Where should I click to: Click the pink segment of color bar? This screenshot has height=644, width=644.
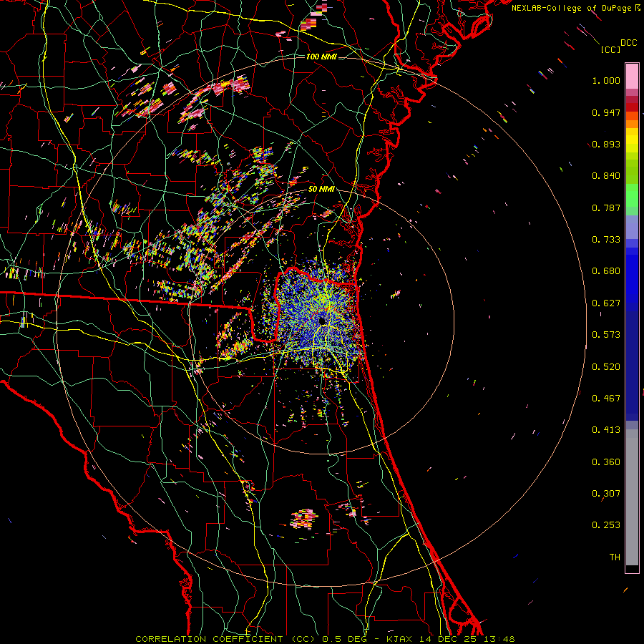632,76
